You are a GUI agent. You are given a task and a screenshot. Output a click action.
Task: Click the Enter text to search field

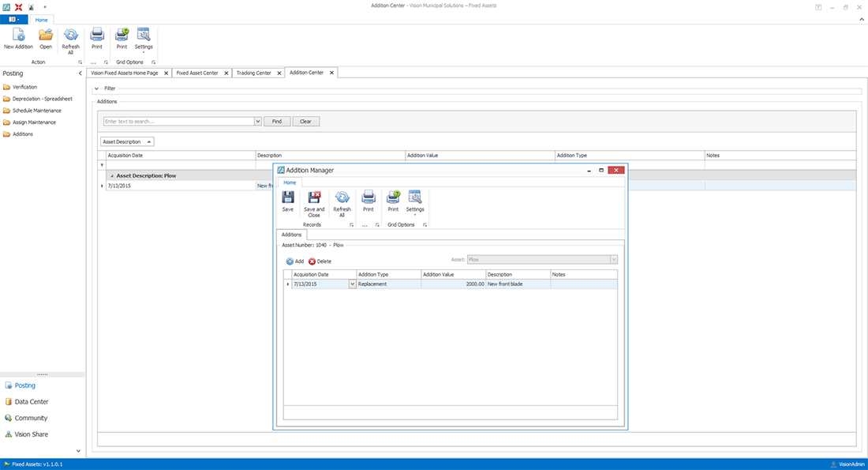tap(179, 122)
